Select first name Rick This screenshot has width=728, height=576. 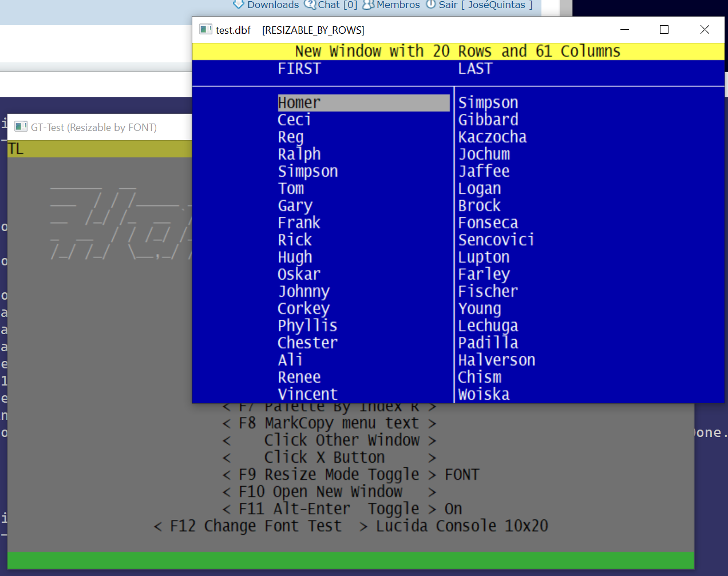click(x=295, y=240)
